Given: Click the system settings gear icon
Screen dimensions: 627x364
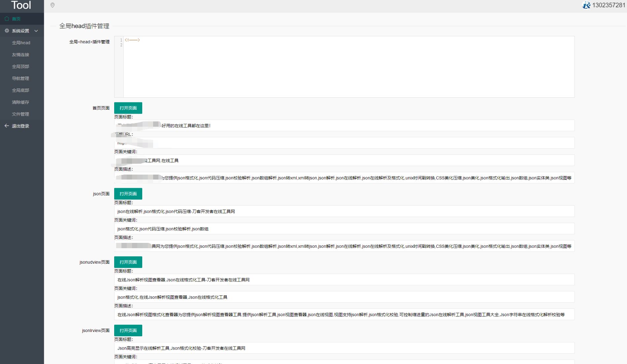Looking at the screenshot, I should click(7, 31).
